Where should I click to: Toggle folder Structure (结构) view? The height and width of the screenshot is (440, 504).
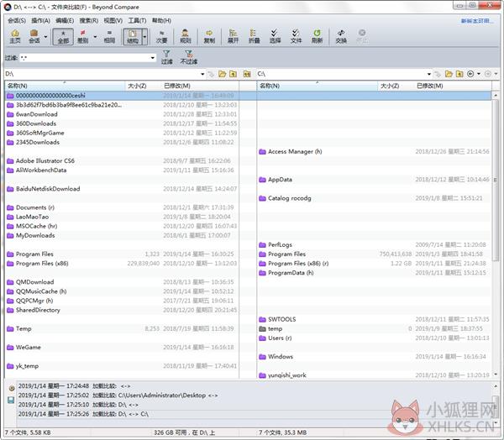tap(133, 37)
